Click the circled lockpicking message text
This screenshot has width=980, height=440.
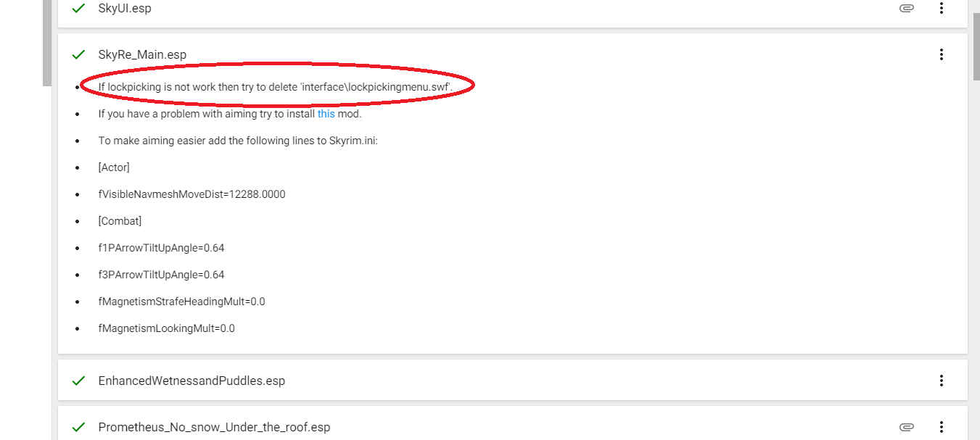pyautogui.click(x=276, y=87)
